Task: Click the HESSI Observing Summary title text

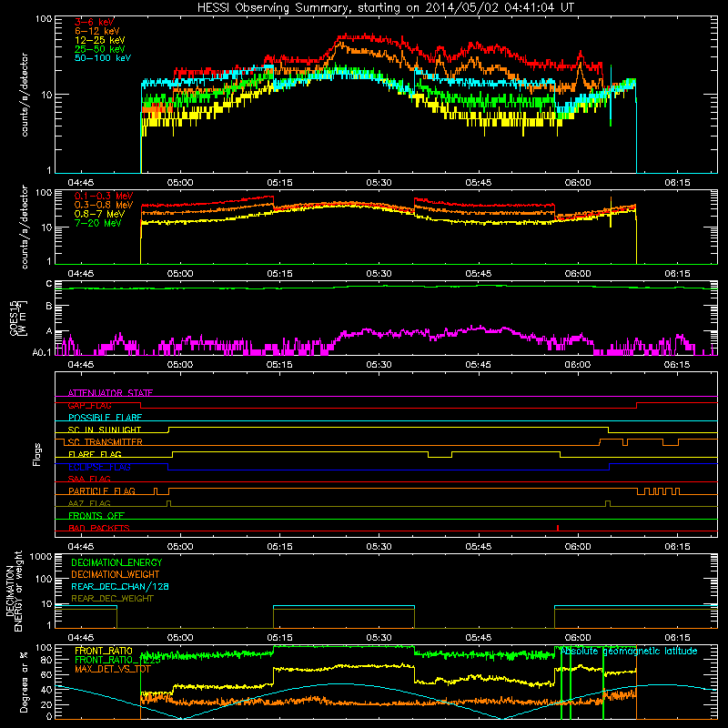Action: [385, 7]
